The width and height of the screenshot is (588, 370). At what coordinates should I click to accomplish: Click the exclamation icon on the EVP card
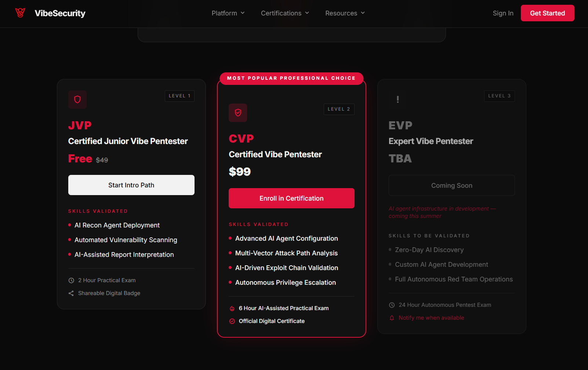pyautogui.click(x=398, y=99)
